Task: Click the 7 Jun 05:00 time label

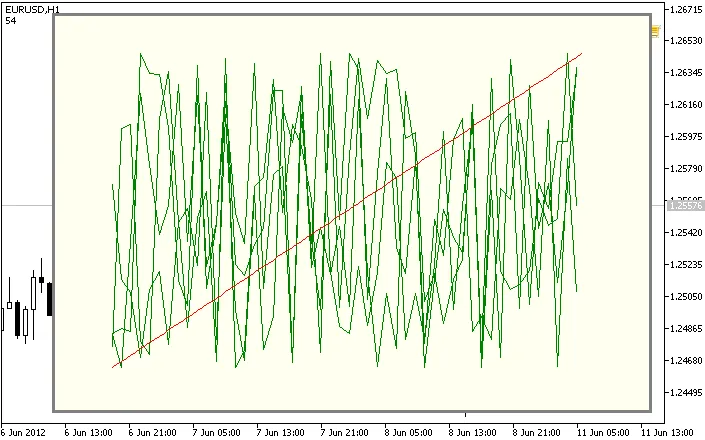Action: (x=216, y=433)
